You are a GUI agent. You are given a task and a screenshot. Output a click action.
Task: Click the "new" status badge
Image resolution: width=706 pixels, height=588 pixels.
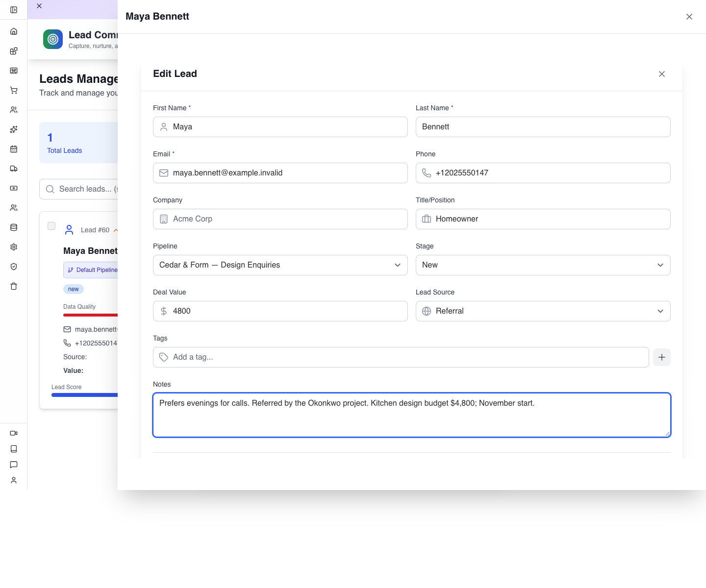tap(74, 289)
